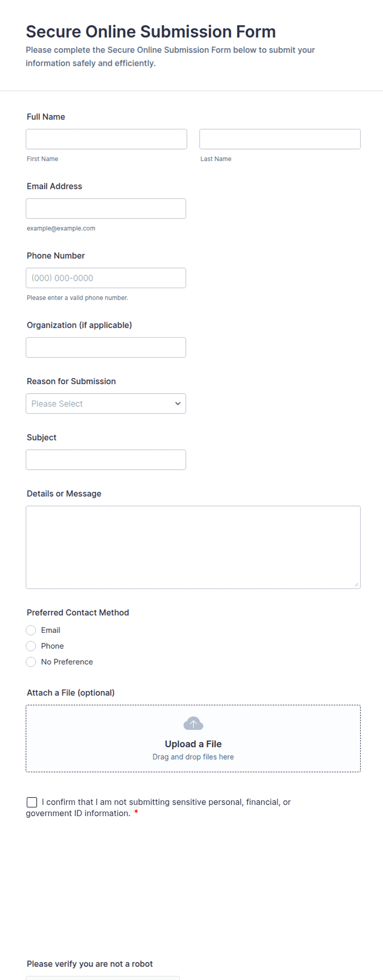Click the Reason for Submission label
This screenshot has height=980, width=383.
(x=71, y=381)
